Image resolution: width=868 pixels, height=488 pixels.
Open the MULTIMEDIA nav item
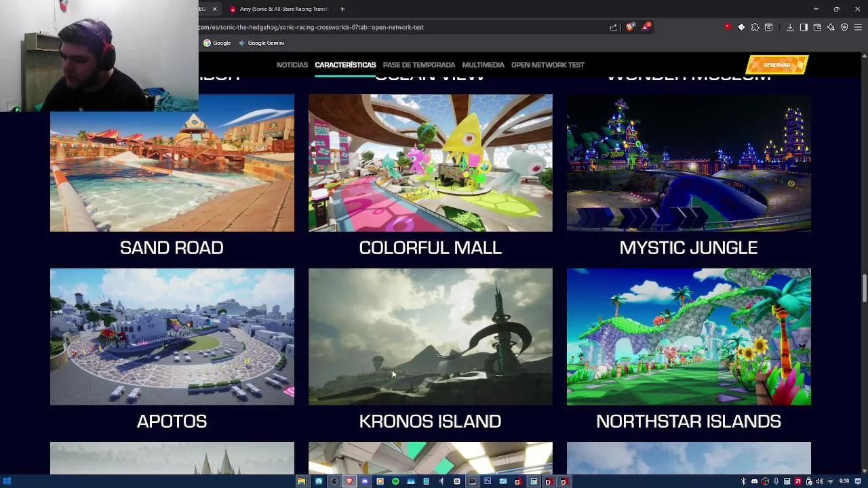(x=484, y=65)
